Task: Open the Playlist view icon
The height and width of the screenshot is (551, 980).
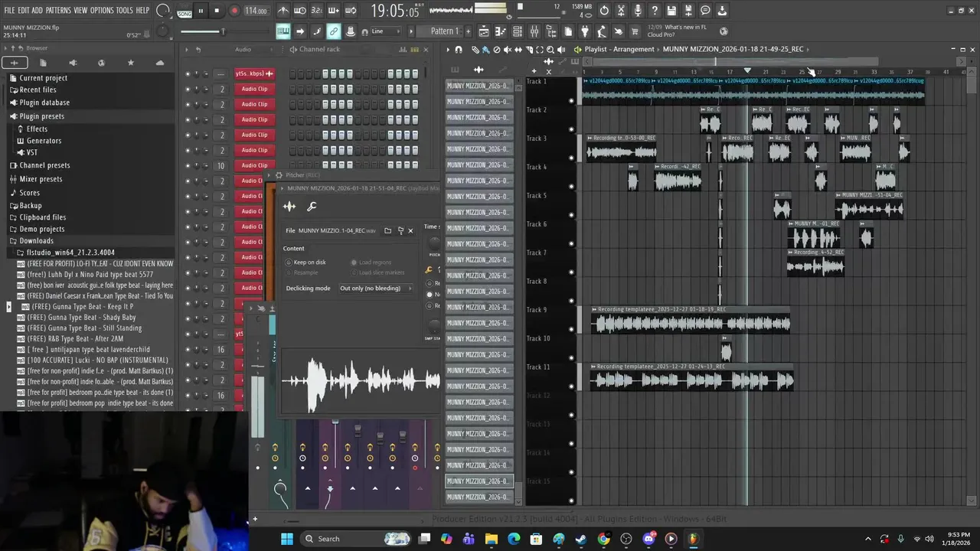Action: click(x=484, y=31)
